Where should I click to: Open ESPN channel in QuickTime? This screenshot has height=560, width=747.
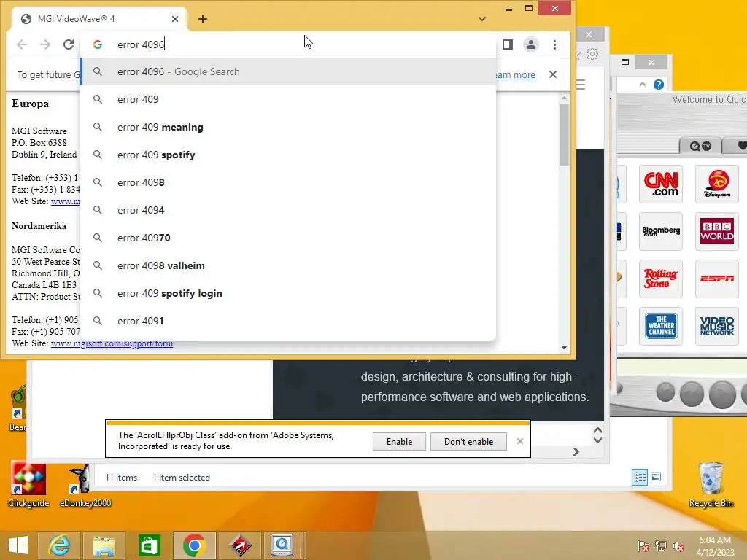(717, 279)
